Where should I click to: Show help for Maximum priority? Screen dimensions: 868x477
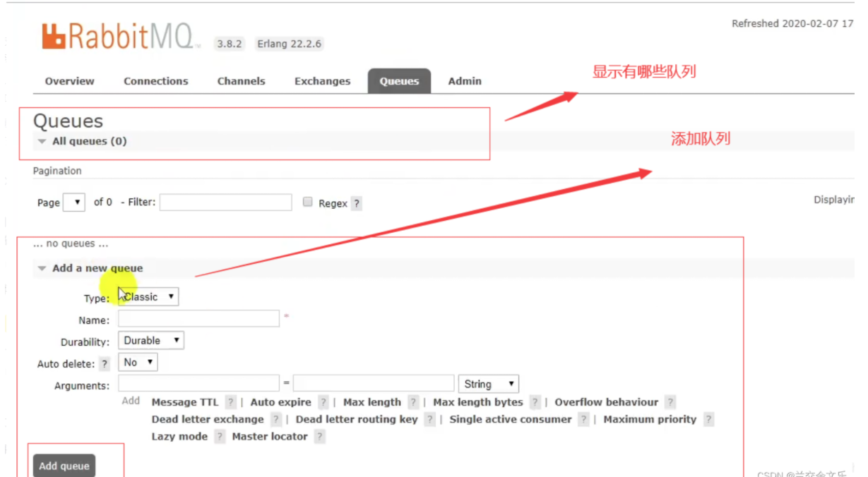708,419
